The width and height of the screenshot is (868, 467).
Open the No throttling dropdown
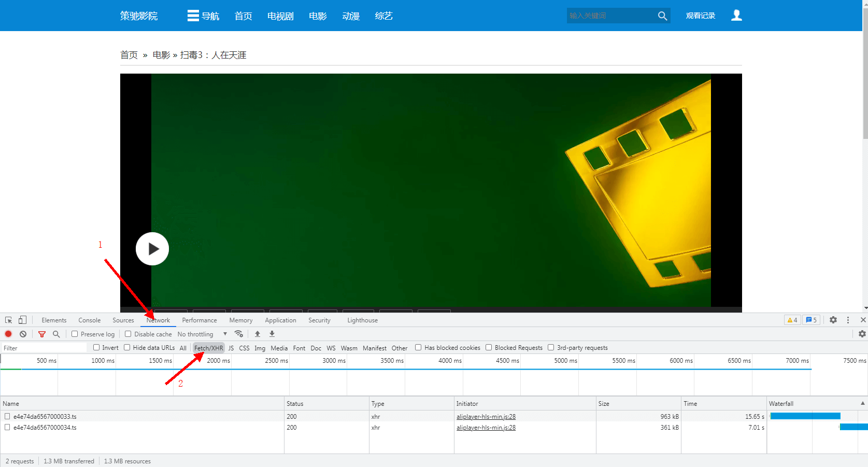pos(202,334)
